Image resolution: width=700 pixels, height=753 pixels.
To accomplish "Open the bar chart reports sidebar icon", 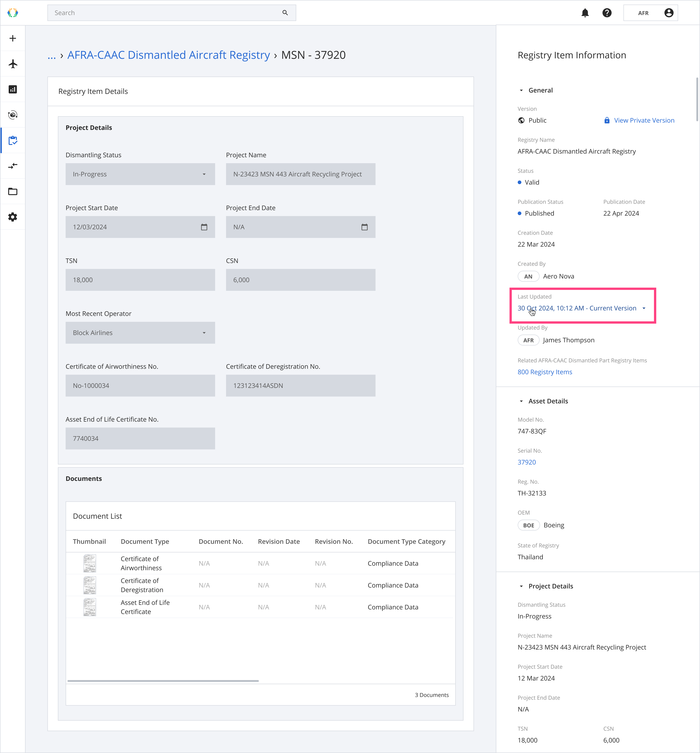I will (13, 89).
